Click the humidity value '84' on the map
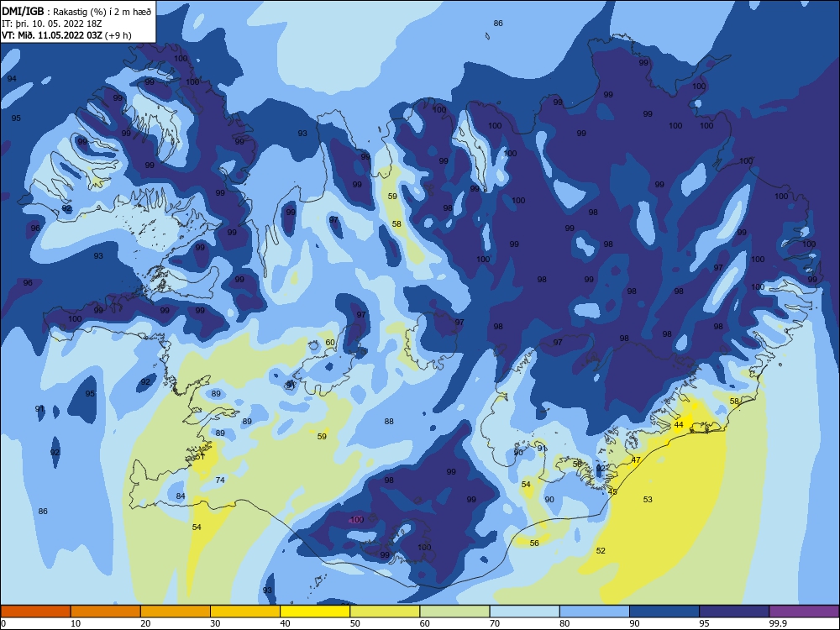 [x=181, y=496]
